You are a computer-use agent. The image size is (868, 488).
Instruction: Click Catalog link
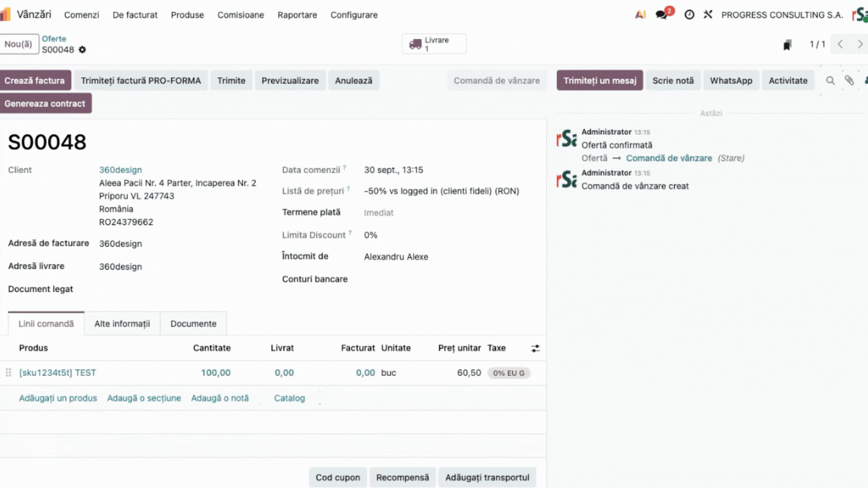pos(289,398)
